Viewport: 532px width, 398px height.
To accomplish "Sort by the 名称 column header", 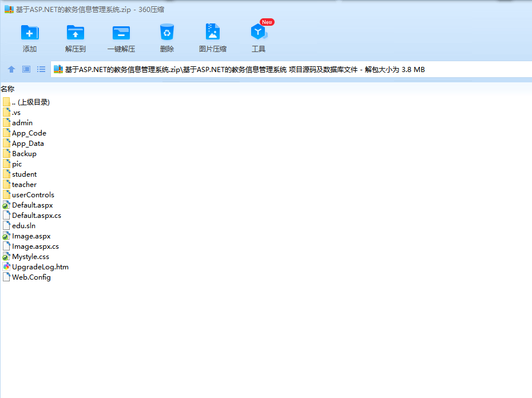I will 7,89.
